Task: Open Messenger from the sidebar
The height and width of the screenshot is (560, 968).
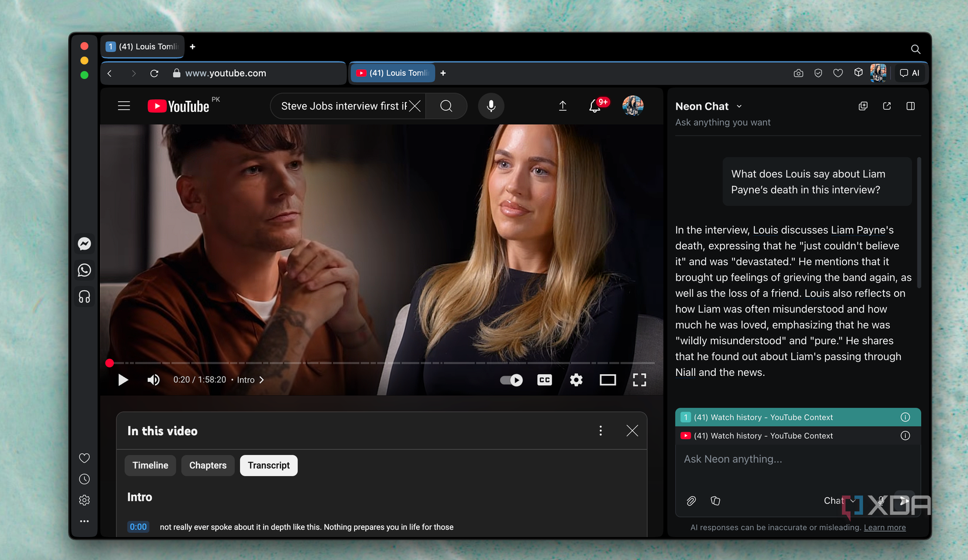Action: pyautogui.click(x=84, y=244)
